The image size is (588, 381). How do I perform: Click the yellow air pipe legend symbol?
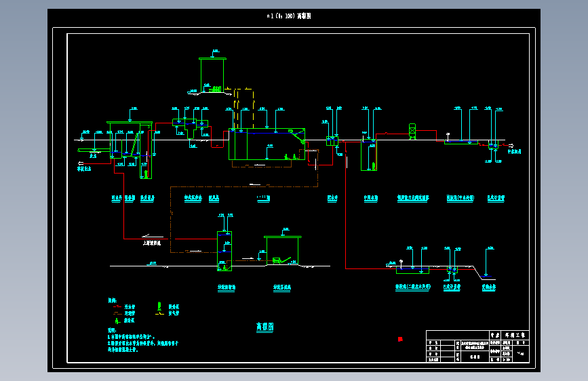click(159, 313)
